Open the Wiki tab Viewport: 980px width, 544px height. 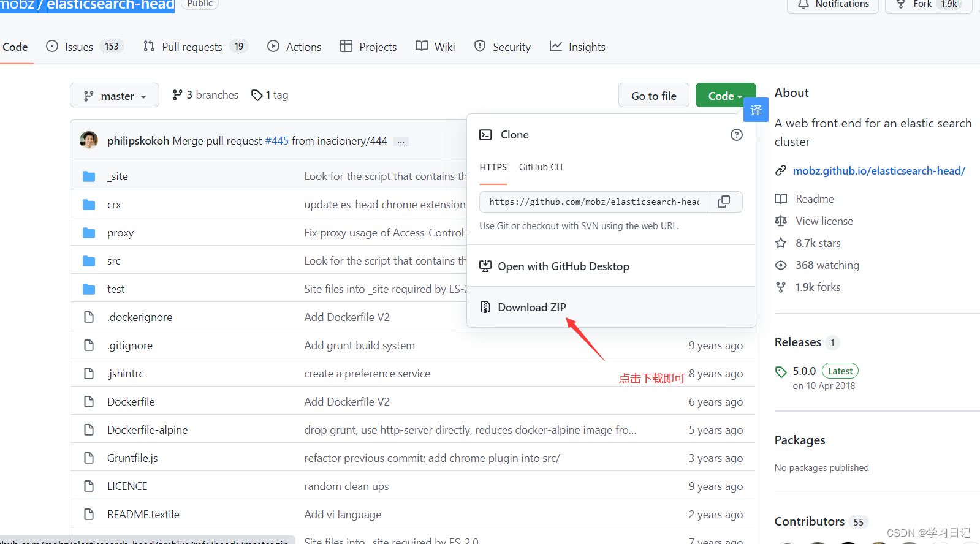click(435, 47)
